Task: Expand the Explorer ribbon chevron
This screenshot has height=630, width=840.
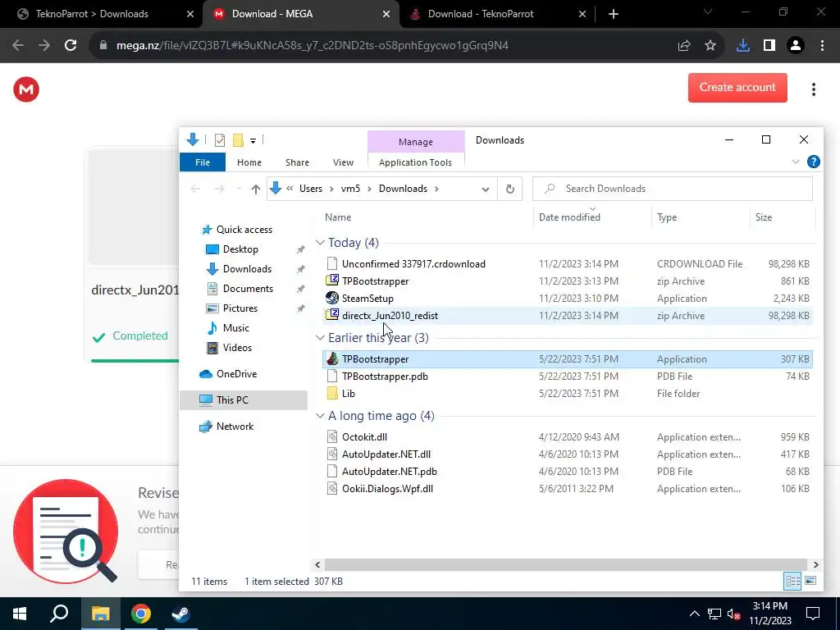Action: point(796,162)
